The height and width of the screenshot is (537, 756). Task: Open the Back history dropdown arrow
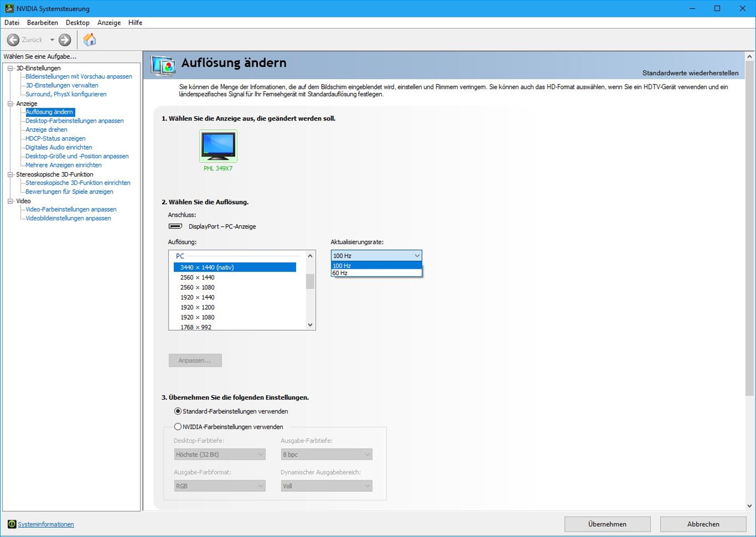click(x=52, y=40)
